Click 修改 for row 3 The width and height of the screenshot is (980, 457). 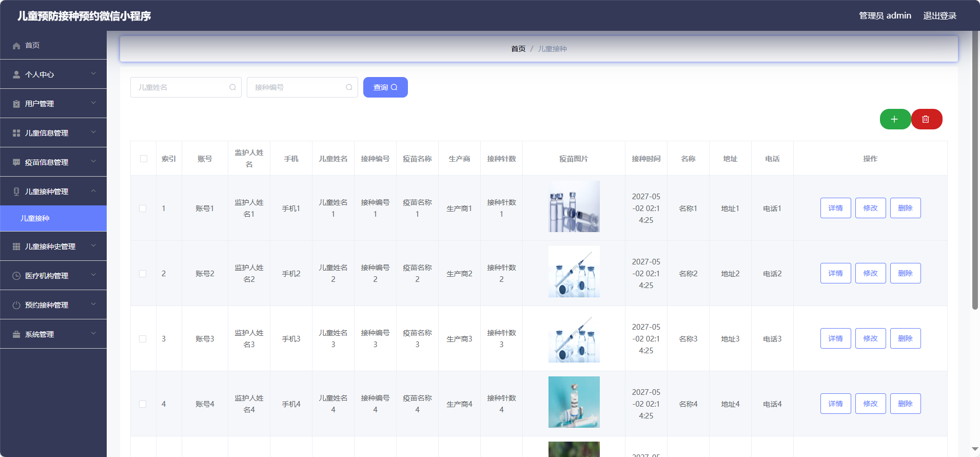tap(871, 338)
